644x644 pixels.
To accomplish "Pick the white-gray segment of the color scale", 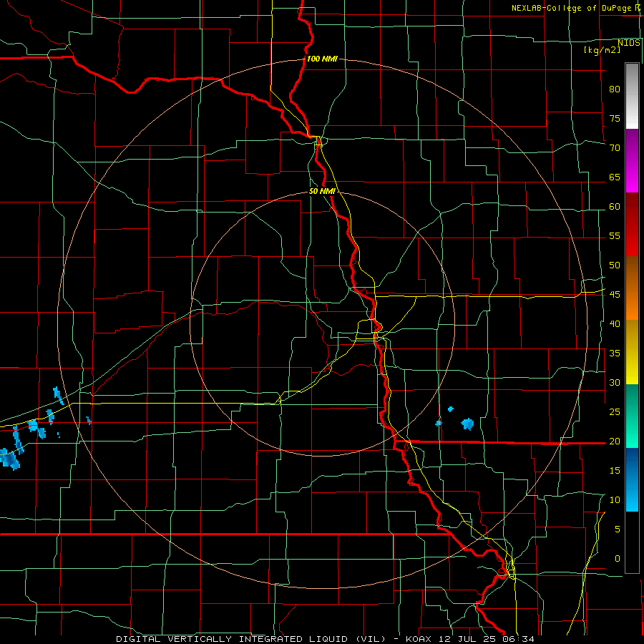I will 632,96.
